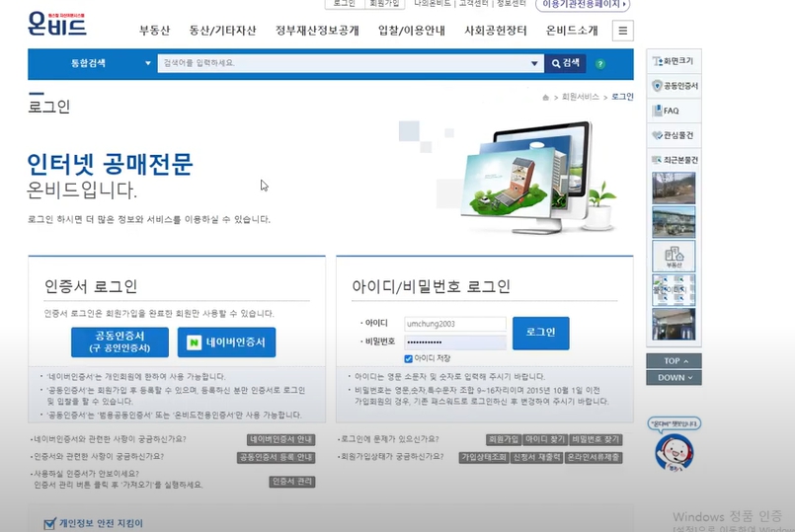Click DOWN scroll button
The width and height of the screenshot is (795, 532).
(x=674, y=377)
